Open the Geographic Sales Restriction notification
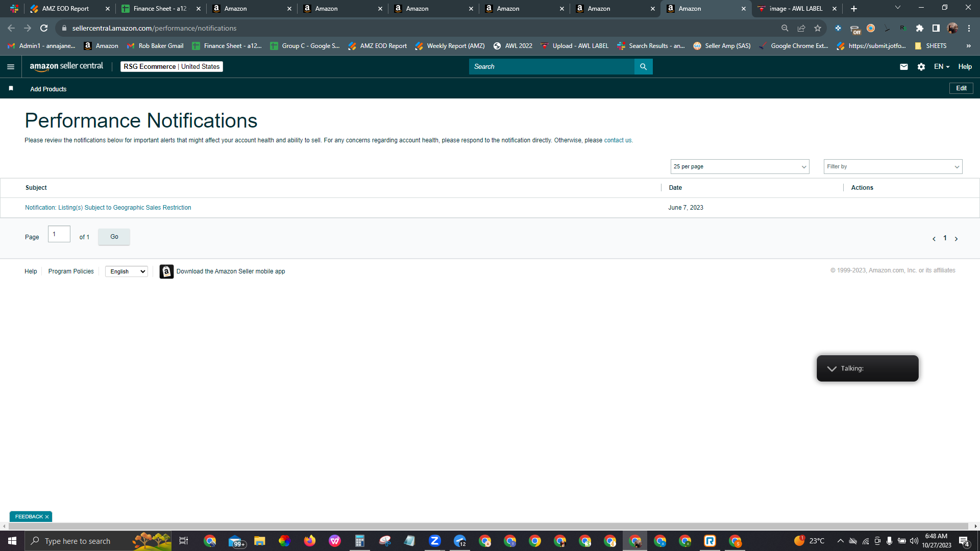980x551 pixels. (108, 208)
